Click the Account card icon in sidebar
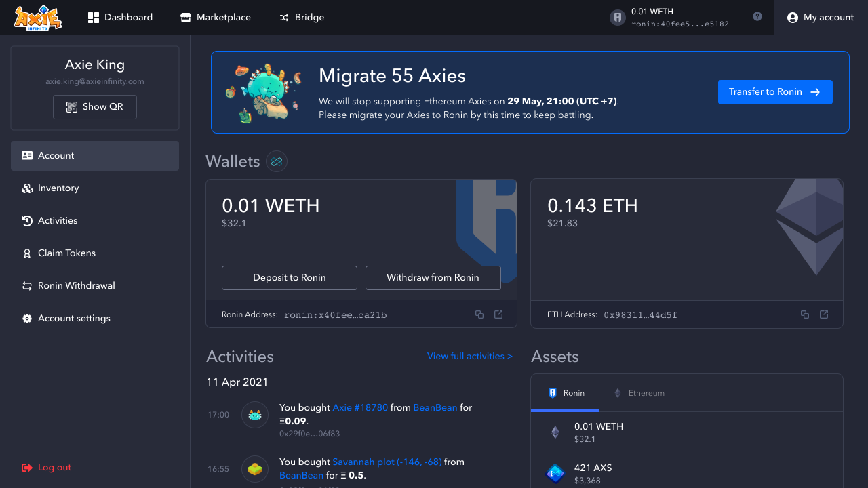 (x=27, y=156)
